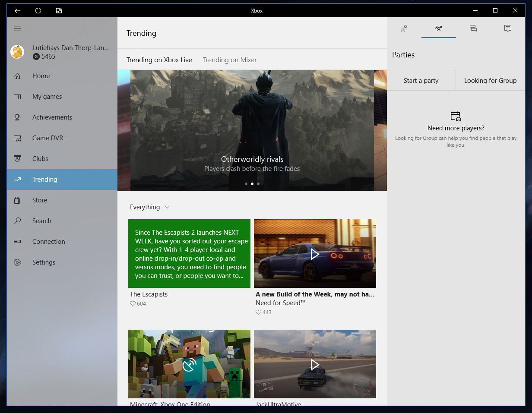The height and width of the screenshot is (413, 532).
Task: Open the Clubs section
Action: coord(40,158)
